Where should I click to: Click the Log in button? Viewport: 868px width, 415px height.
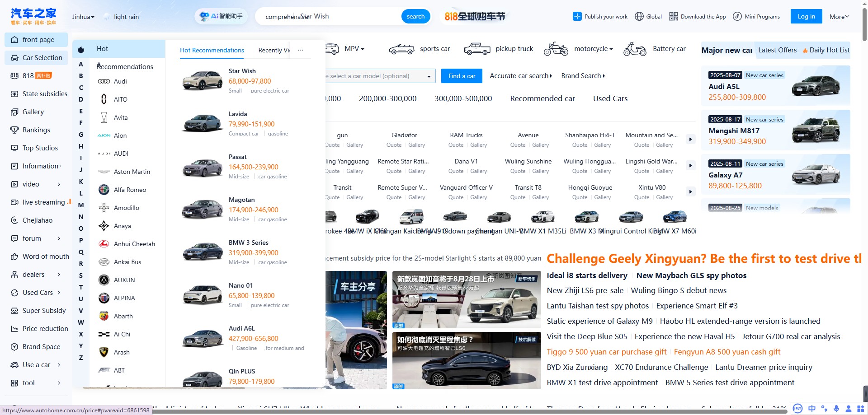tap(806, 16)
